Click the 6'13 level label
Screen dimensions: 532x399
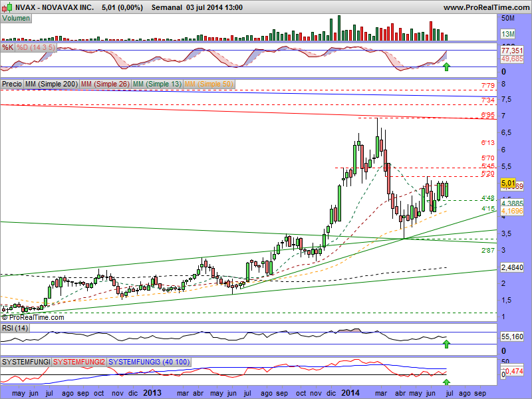[488, 143]
